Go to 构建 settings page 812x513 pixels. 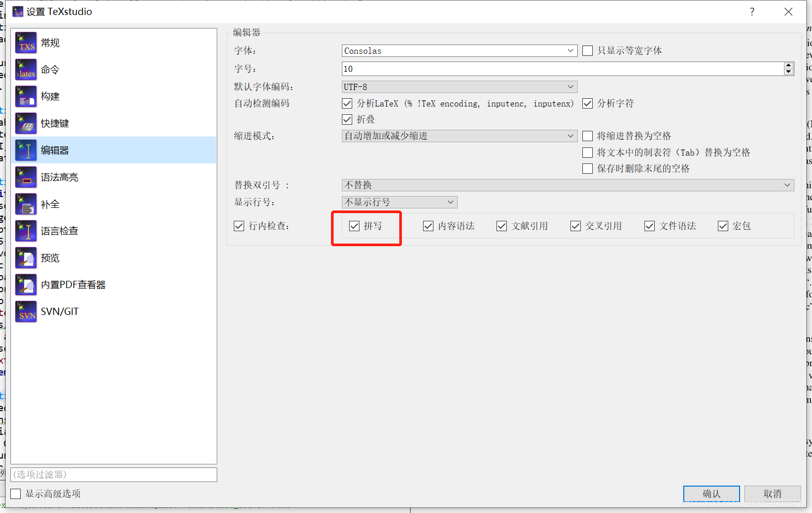coord(114,96)
